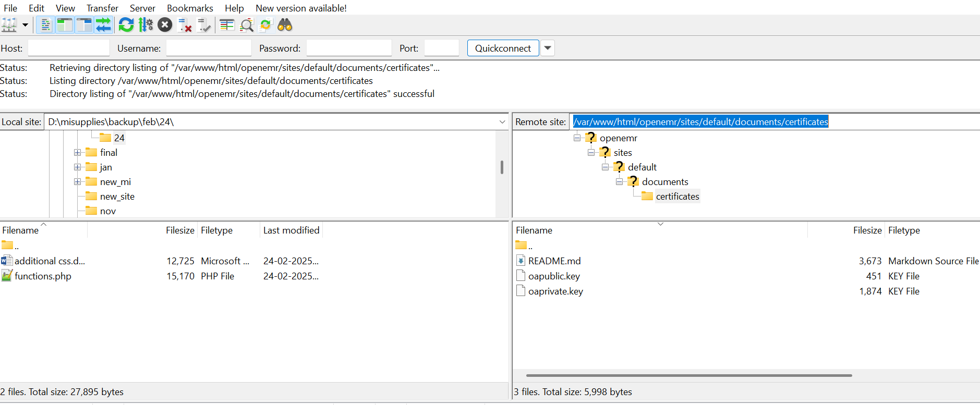980x405 pixels.
Task: Focus the Port input field
Action: (x=442, y=48)
